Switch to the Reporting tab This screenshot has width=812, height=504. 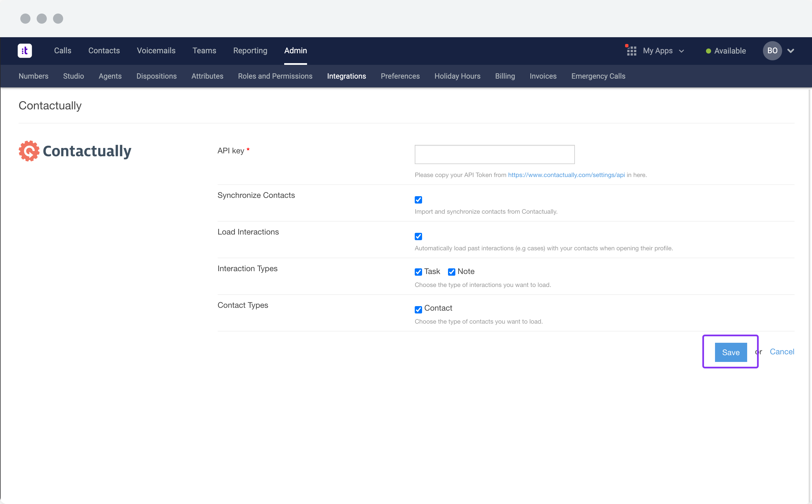250,51
